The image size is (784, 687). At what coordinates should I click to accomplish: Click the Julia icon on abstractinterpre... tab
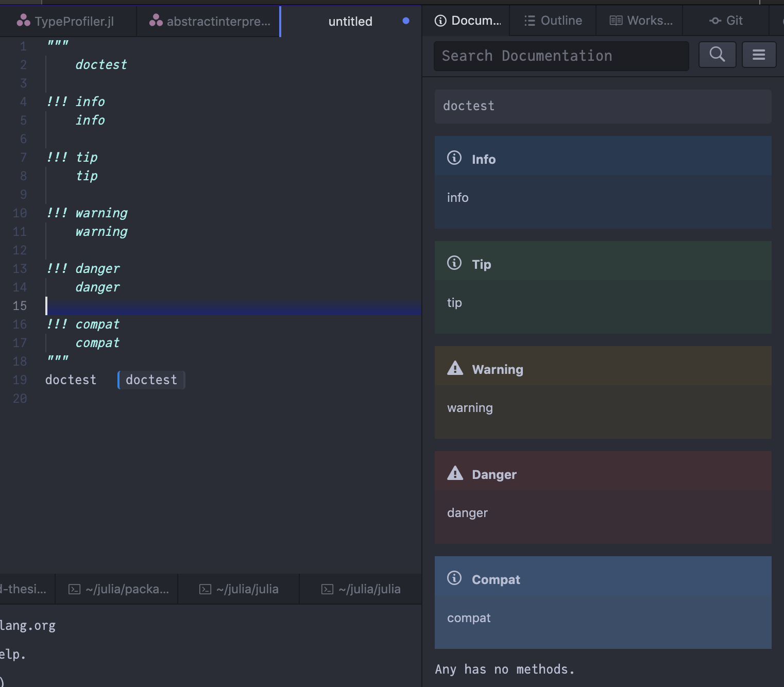pos(156,21)
